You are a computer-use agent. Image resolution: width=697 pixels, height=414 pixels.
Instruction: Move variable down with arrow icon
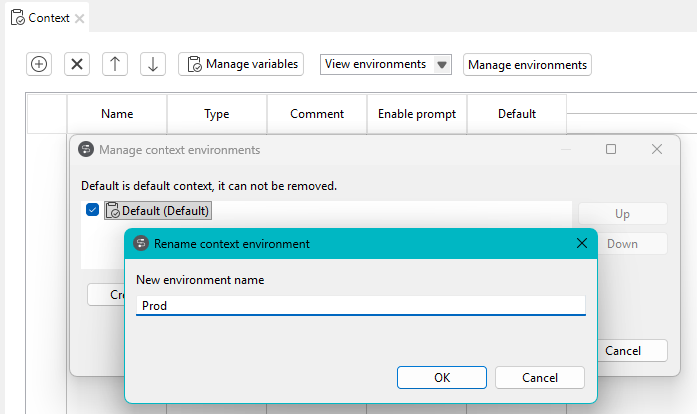152,64
